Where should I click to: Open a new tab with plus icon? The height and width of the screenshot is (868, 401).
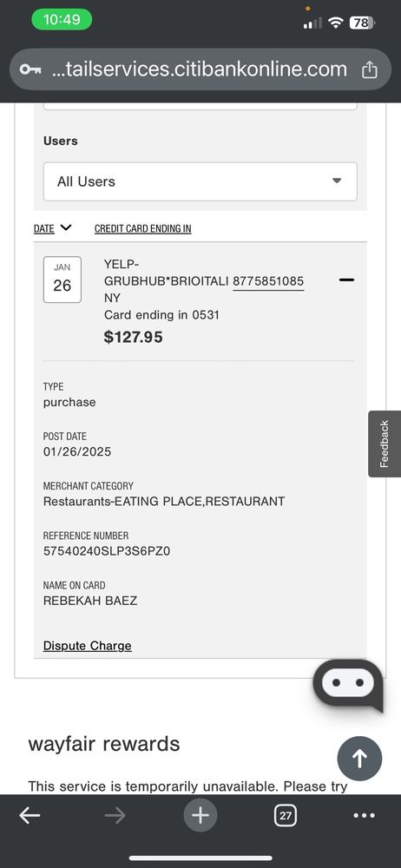[200, 815]
